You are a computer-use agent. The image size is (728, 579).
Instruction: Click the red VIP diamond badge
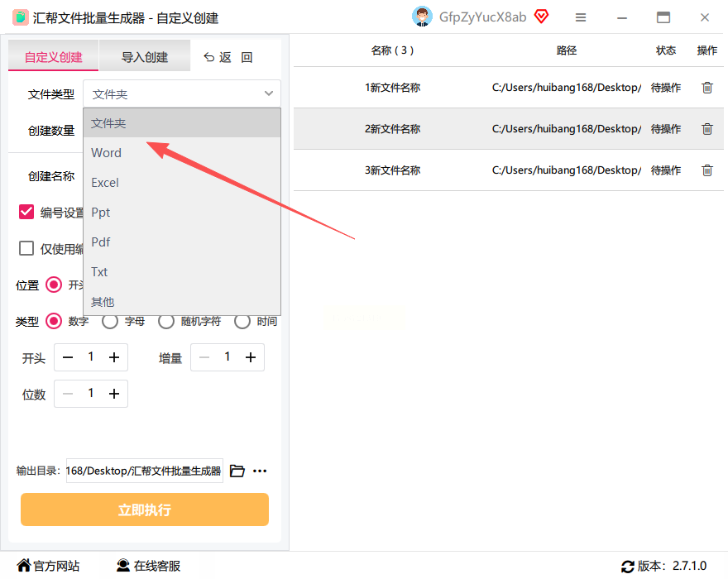(x=541, y=17)
